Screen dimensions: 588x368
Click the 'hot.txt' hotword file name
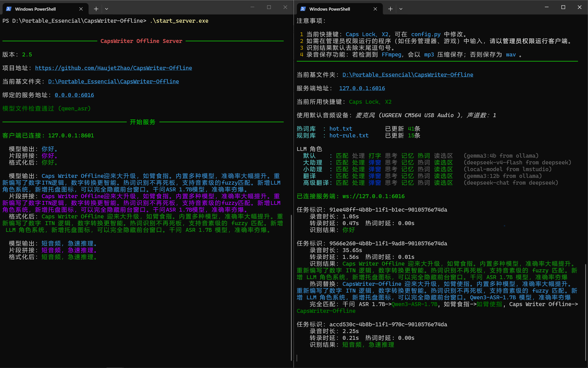click(341, 129)
